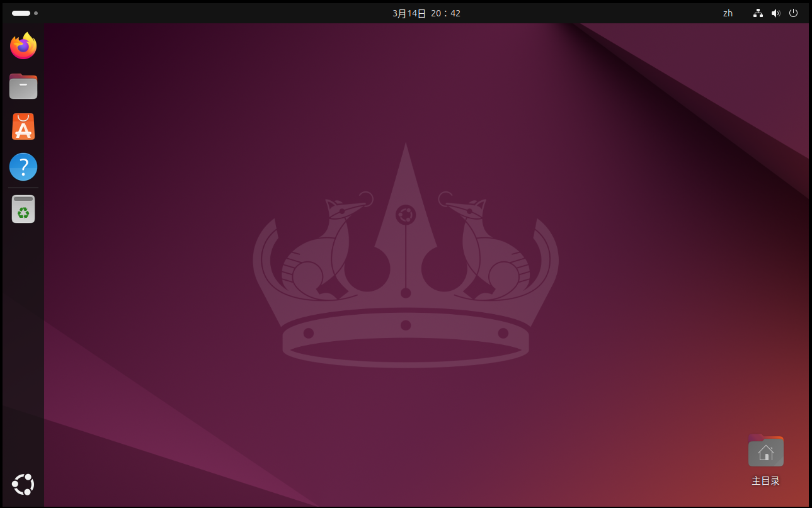Click the active workspace pill indicator
The height and width of the screenshot is (508, 812).
[21, 13]
